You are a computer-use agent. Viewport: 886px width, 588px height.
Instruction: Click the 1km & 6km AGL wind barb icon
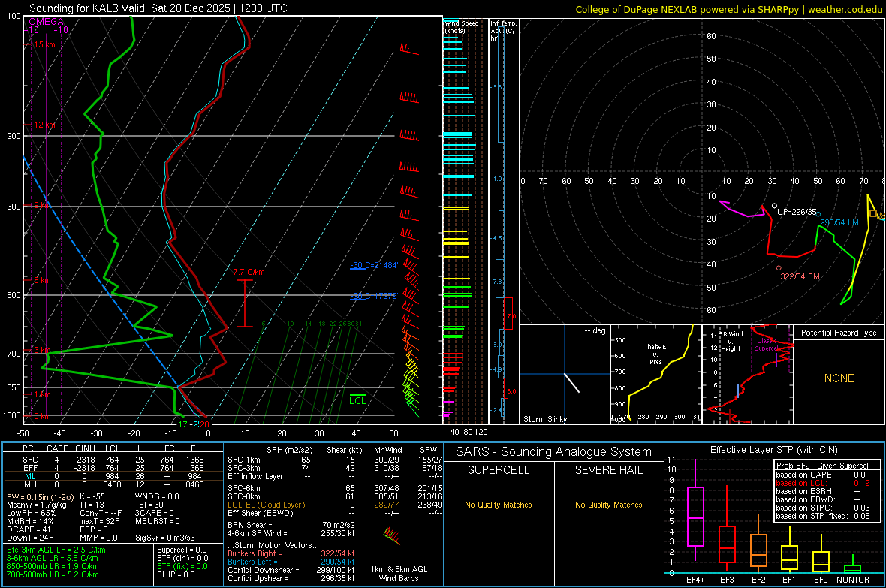coord(392,535)
